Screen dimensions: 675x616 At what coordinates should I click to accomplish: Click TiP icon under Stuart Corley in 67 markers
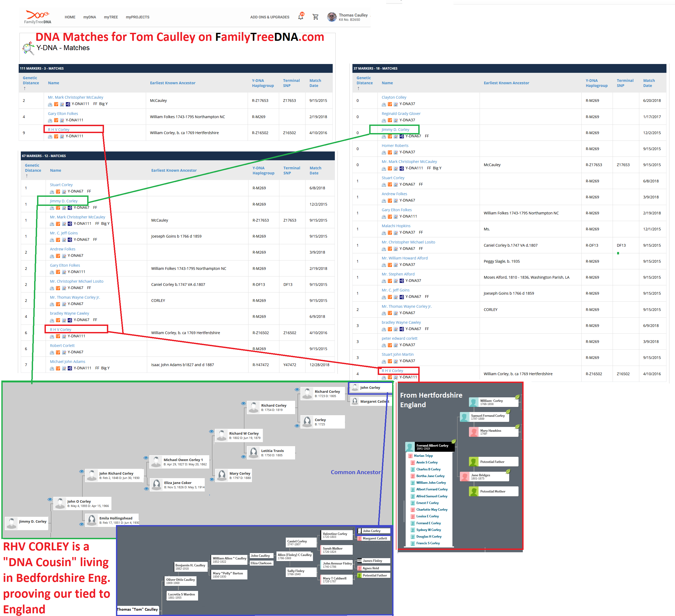(58, 191)
